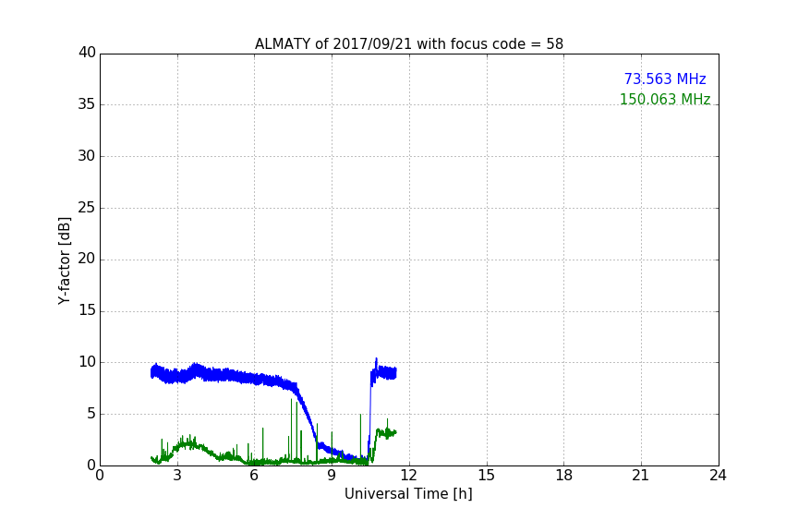Click the 'Universal Time [h]' axis label
The image size is (798, 532).
pos(408,494)
